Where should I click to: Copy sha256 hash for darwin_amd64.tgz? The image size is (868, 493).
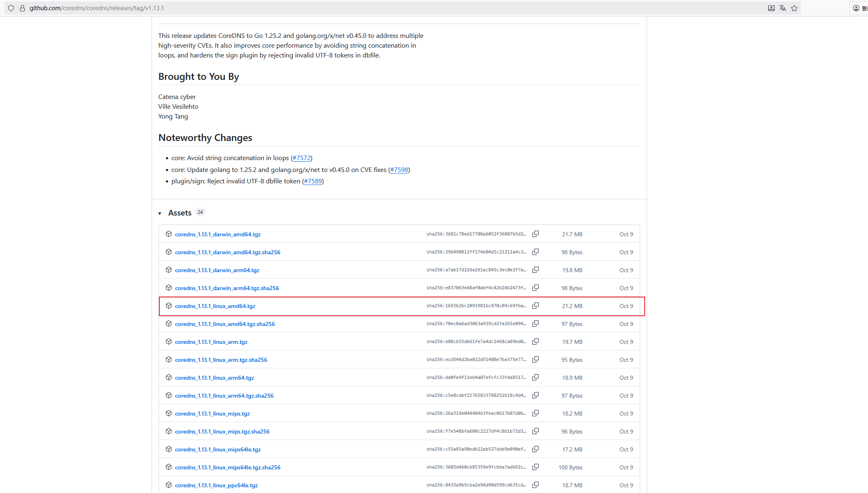coord(535,234)
